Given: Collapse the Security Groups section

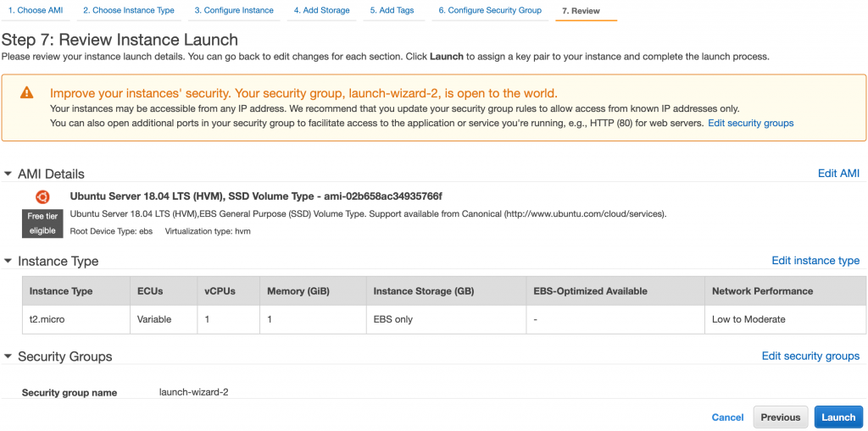Looking at the screenshot, I should point(8,356).
